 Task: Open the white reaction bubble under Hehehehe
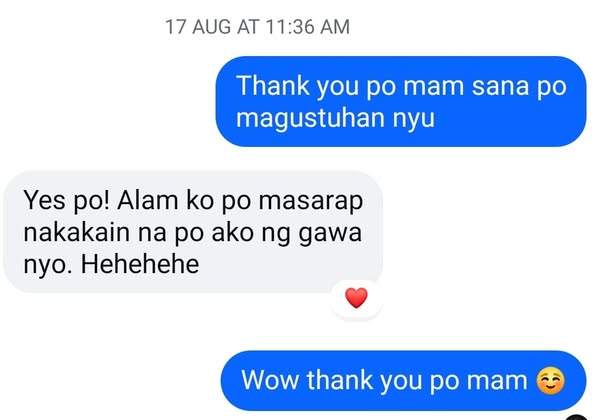(x=356, y=299)
